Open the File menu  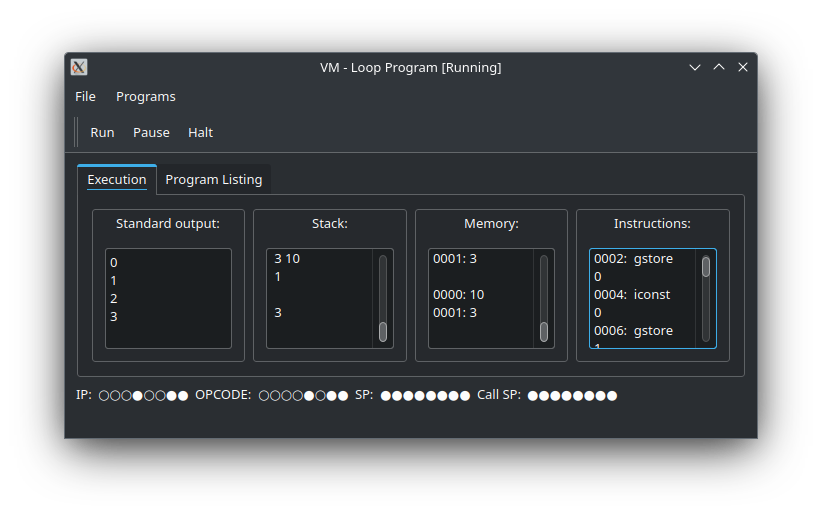click(x=85, y=96)
